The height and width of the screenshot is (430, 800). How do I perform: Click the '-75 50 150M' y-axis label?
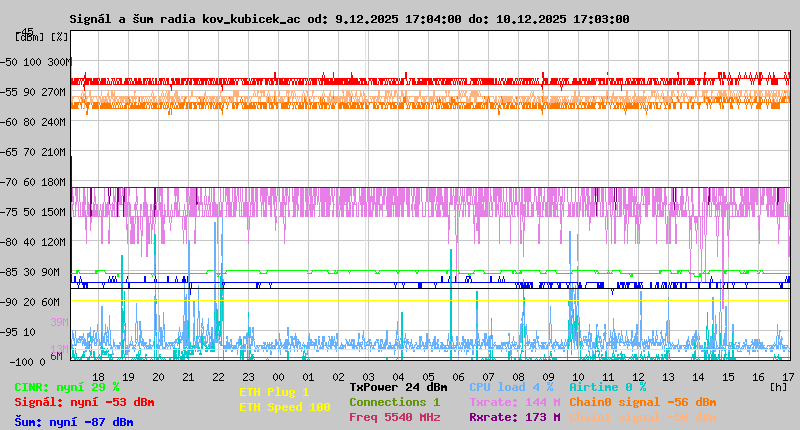[x=33, y=212]
